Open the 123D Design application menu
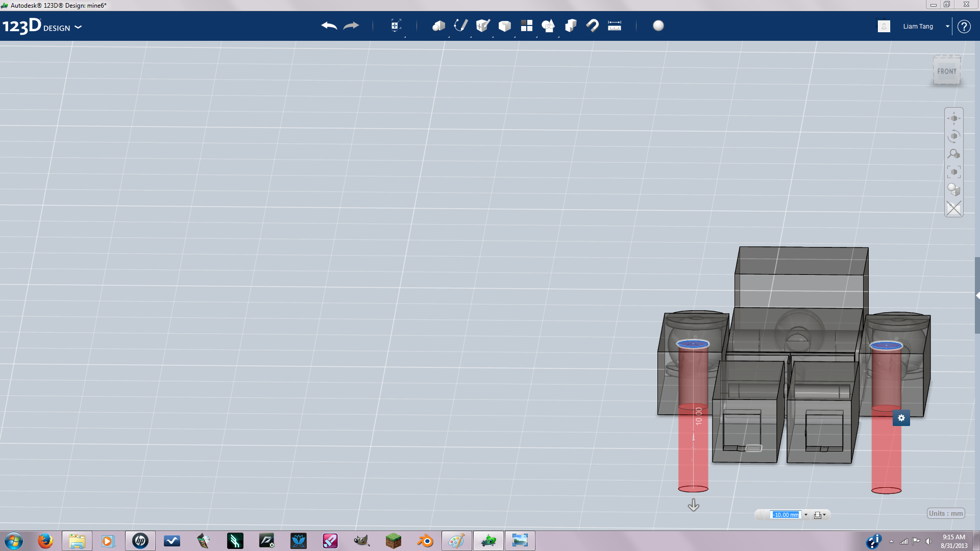980x551 pixels. click(x=42, y=26)
